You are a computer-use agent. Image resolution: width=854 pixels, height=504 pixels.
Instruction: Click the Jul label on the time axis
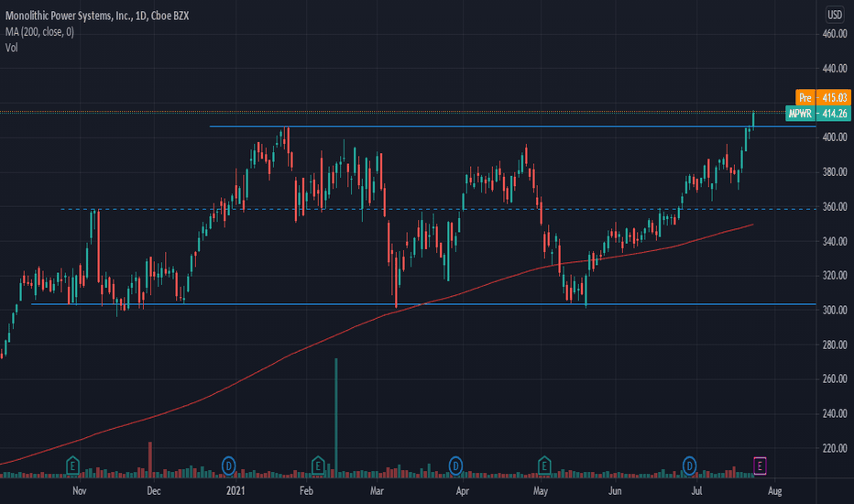pos(696,491)
